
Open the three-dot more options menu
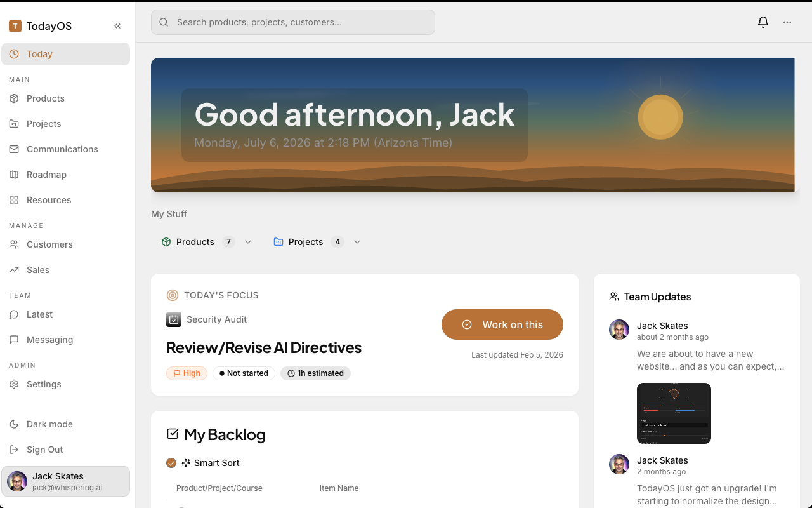point(787,22)
